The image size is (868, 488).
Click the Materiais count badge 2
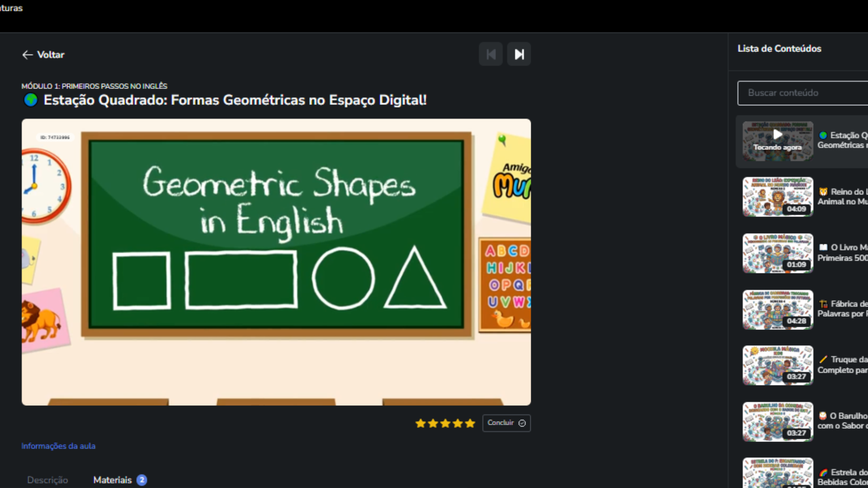(142, 480)
